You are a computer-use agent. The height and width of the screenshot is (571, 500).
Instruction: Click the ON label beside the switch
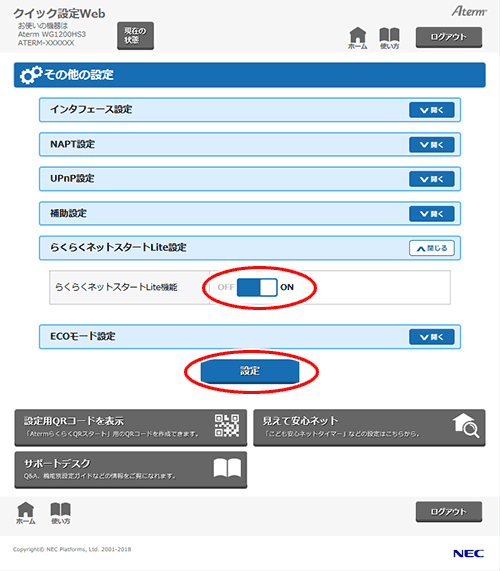coord(287,287)
